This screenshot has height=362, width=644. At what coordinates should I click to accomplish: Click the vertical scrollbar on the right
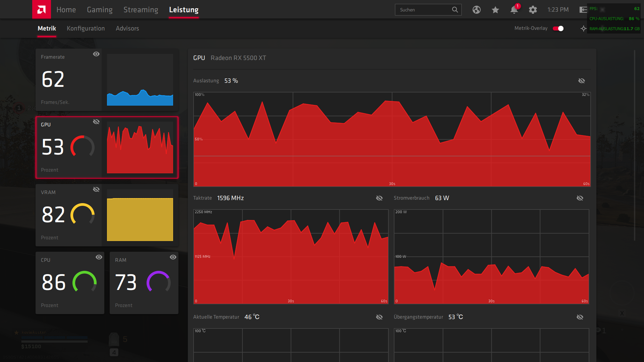(634, 145)
